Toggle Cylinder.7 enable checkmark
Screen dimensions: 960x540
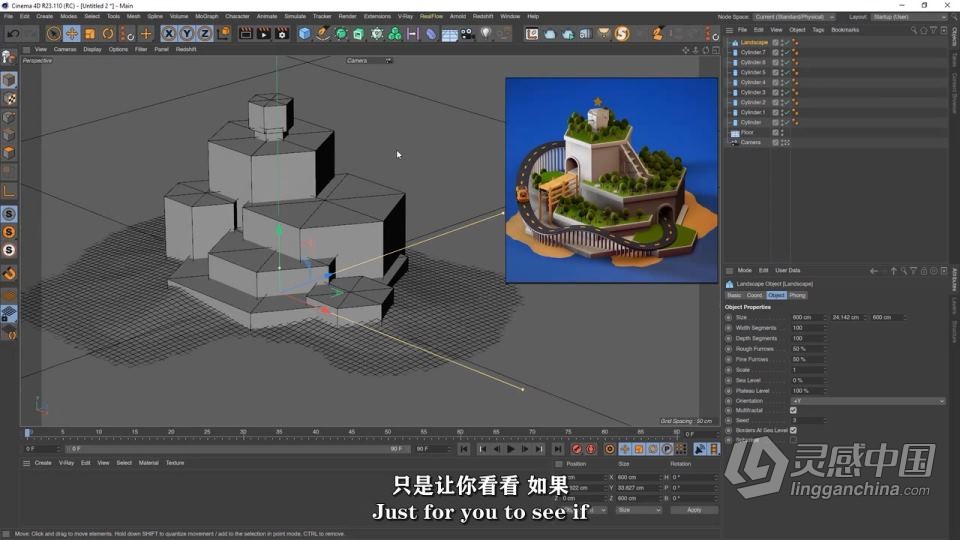coord(789,52)
